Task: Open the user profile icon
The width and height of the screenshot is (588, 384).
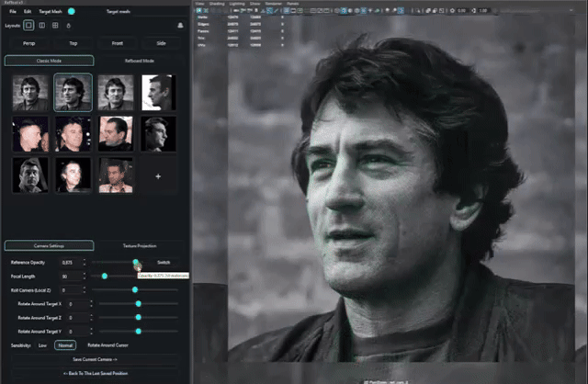Action: click(179, 25)
